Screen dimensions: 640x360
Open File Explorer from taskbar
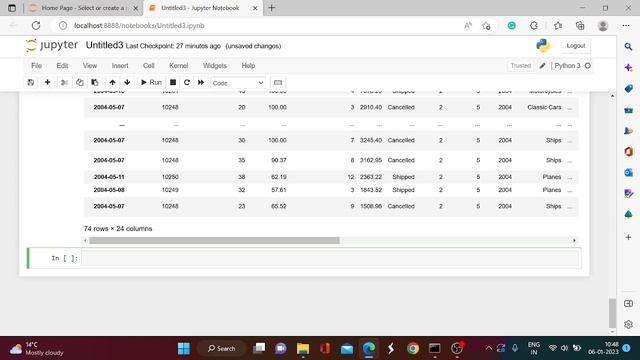pos(303,349)
